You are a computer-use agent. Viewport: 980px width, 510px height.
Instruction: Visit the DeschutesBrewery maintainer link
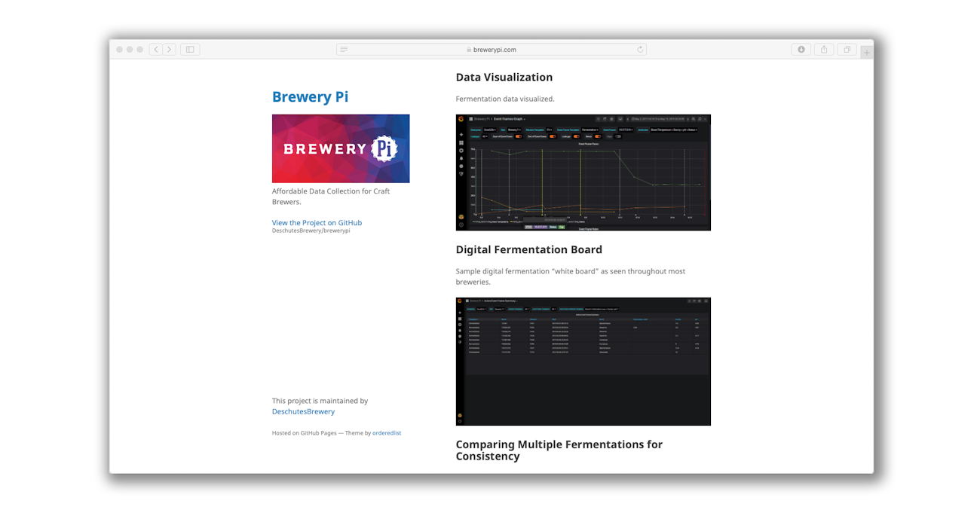[x=303, y=411]
